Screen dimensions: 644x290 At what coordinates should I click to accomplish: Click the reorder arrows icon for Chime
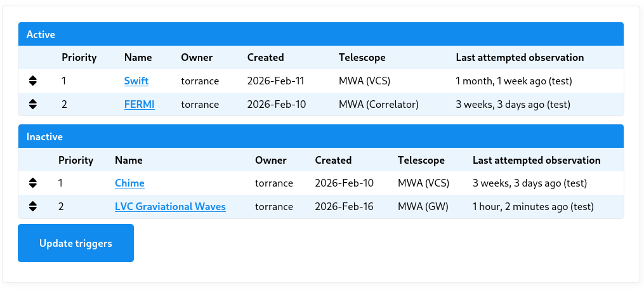(x=33, y=183)
